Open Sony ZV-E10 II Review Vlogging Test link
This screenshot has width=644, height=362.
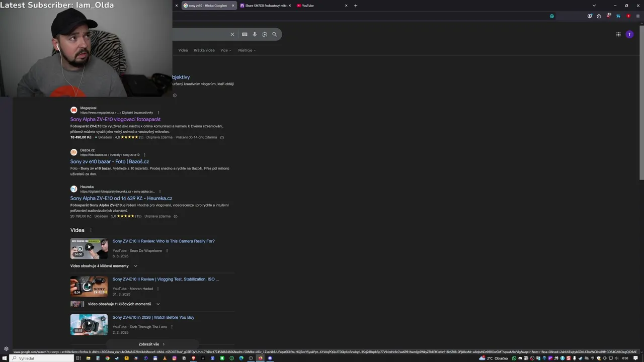point(166,279)
